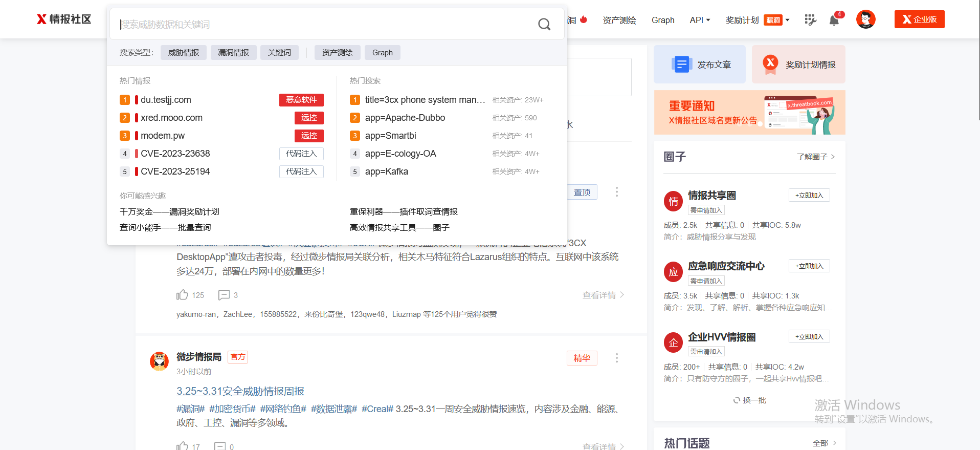
Task: Click the #漏洞# hashtag
Action: coord(190,409)
